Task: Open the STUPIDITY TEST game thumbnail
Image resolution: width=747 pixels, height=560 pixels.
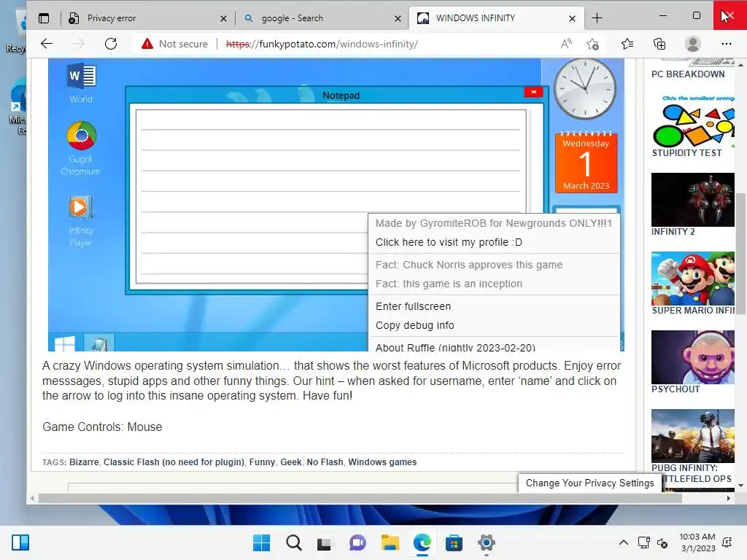Action: (x=693, y=121)
